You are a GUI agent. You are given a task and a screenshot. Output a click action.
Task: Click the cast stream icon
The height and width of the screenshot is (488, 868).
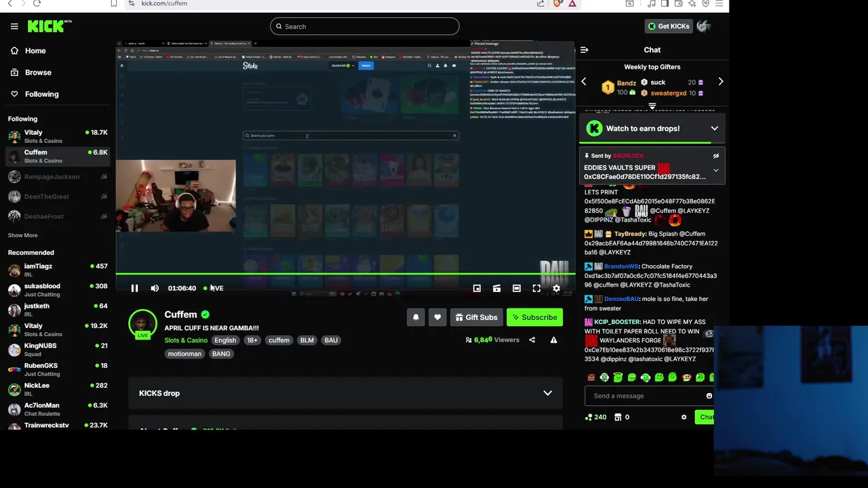[x=496, y=288]
